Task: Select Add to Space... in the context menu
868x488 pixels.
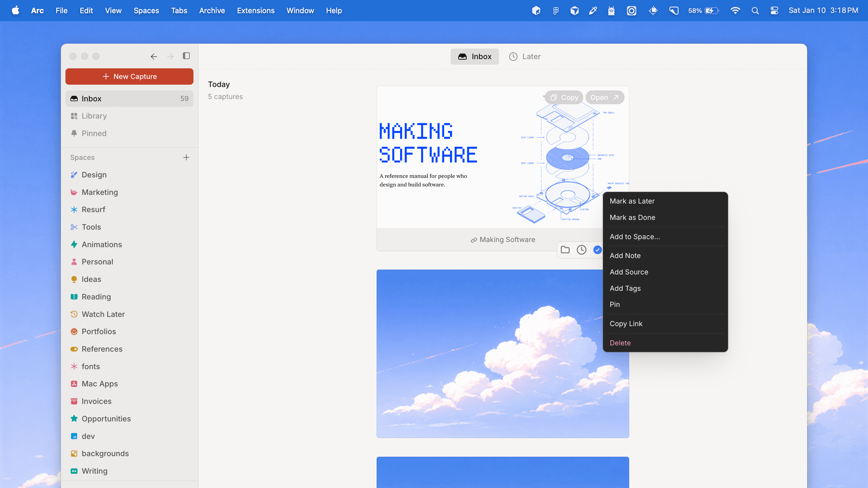Action: 634,237
